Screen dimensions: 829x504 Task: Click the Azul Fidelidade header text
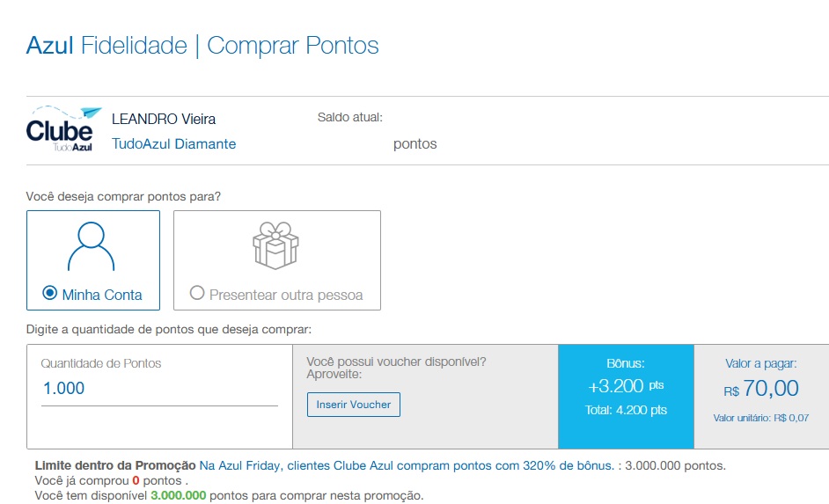coord(106,45)
